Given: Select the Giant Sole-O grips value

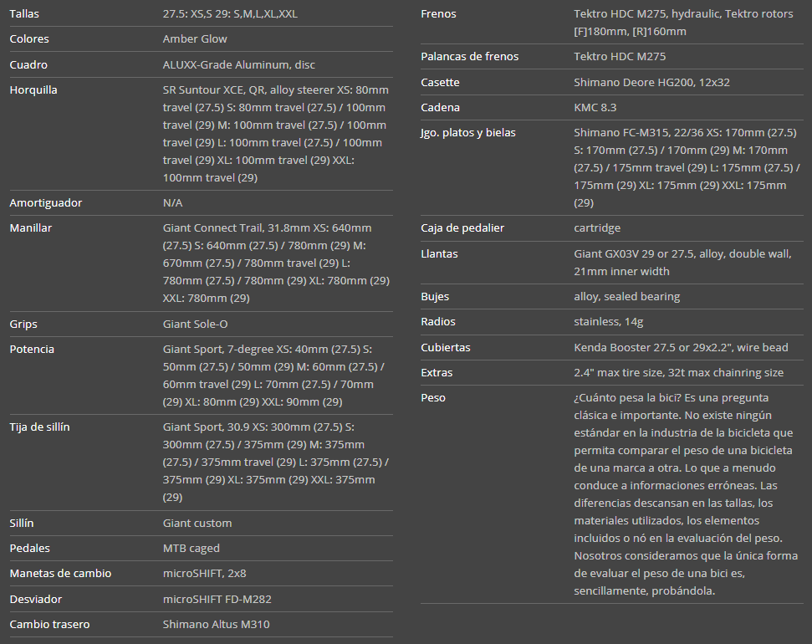Looking at the screenshot, I should [195, 325].
